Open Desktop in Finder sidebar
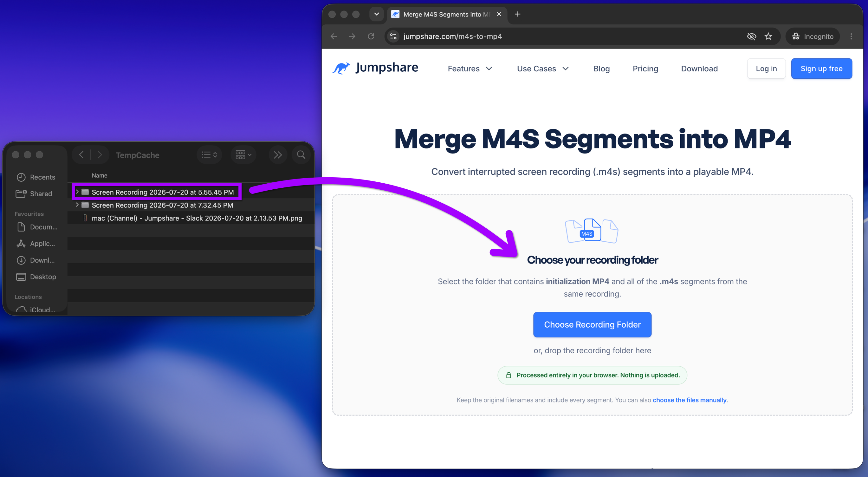The height and width of the screenshot is (477, 868). [36, 277]
